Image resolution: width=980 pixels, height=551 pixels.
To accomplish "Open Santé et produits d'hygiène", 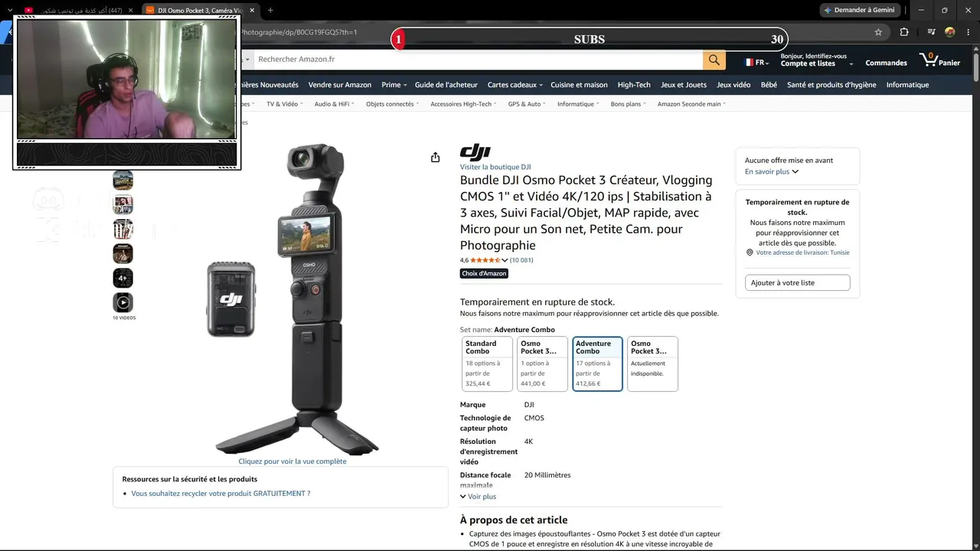I will [x=831, y=85].
